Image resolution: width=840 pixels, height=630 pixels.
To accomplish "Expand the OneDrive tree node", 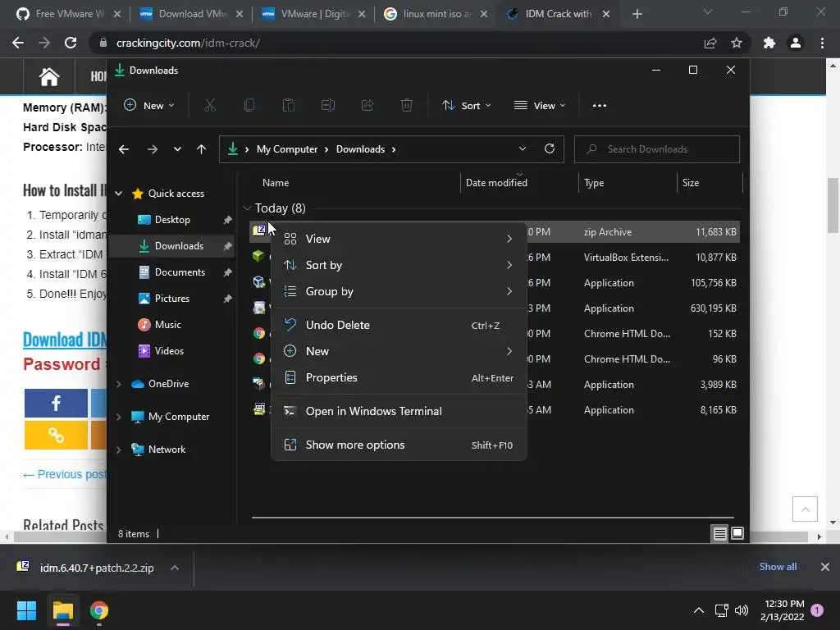I will tap(118, 384).
